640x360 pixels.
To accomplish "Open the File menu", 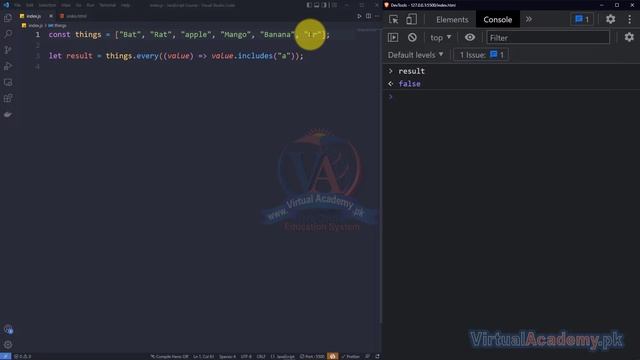I will point(18,5).
